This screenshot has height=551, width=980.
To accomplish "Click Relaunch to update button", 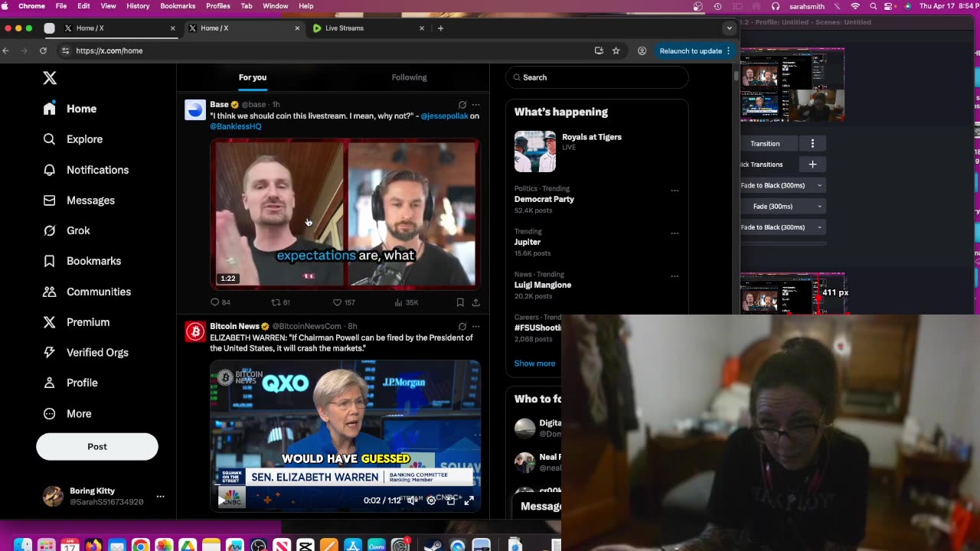I will (x=695, y=51).
